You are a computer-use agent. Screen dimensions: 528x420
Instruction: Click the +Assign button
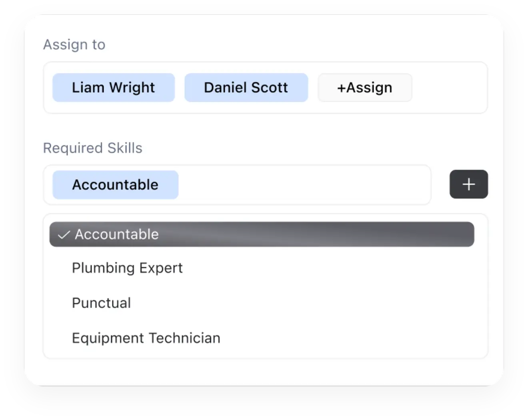click(x=364, y=88)
